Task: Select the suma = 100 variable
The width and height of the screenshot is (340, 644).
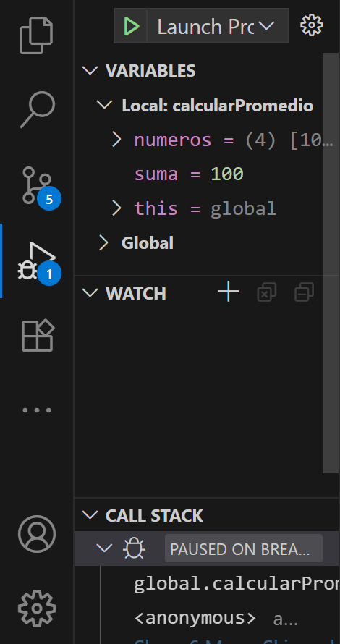Action: point(189,174)
